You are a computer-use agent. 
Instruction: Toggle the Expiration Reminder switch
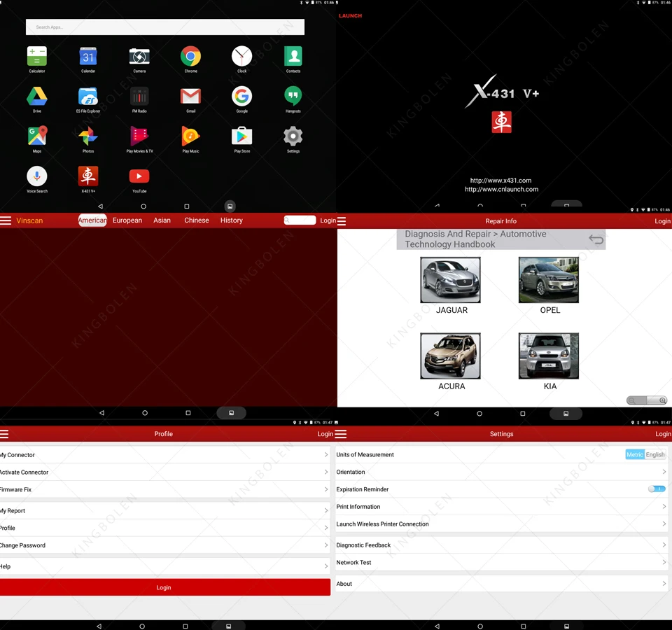[657, 489]
